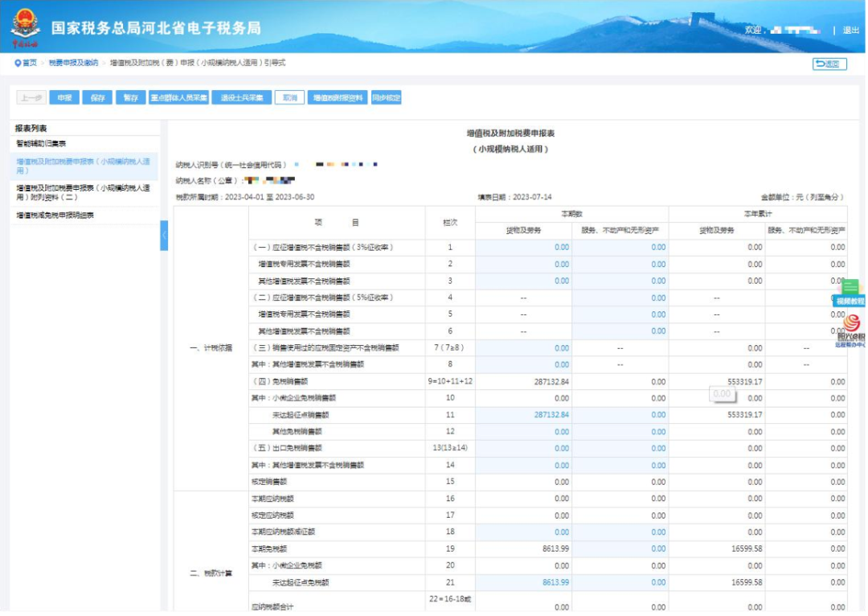Edit row 13 本期数 货物及劳务 field

point(525,450)
